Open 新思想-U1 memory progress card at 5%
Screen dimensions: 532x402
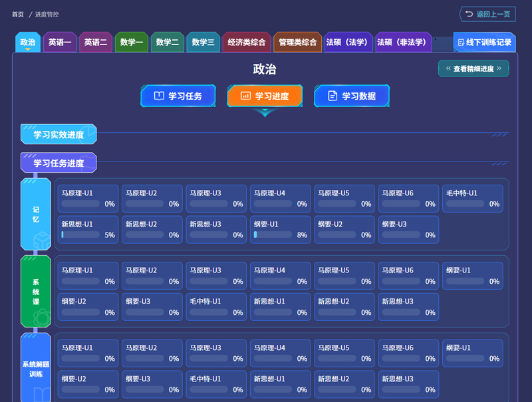[88, 229]
